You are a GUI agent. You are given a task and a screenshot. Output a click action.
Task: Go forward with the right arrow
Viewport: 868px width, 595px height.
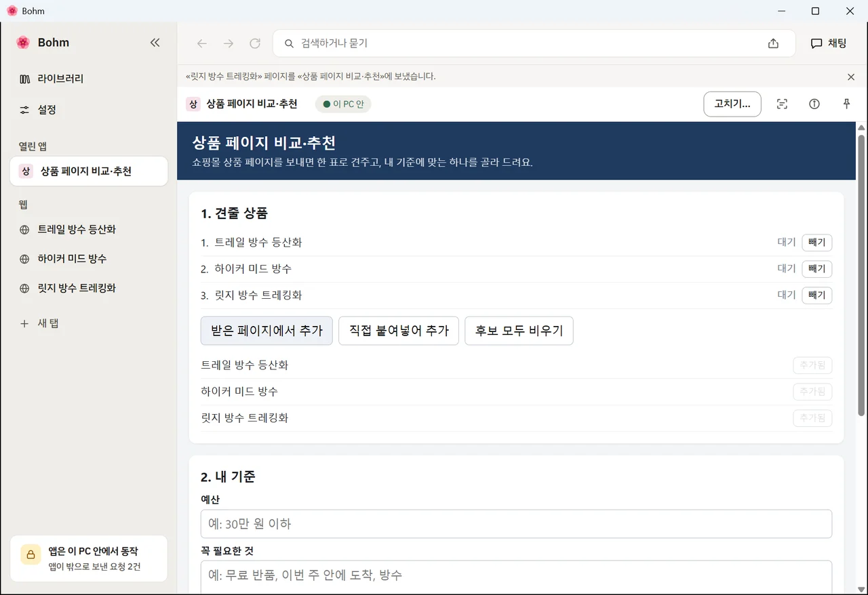click(x=229, y=43)
